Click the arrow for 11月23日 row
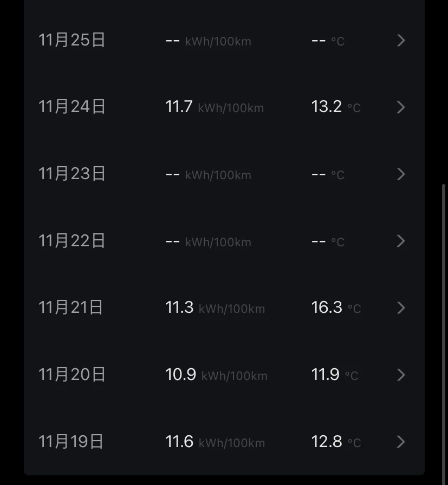The height and width of the screenshot is (485, 448). (401, 174)
